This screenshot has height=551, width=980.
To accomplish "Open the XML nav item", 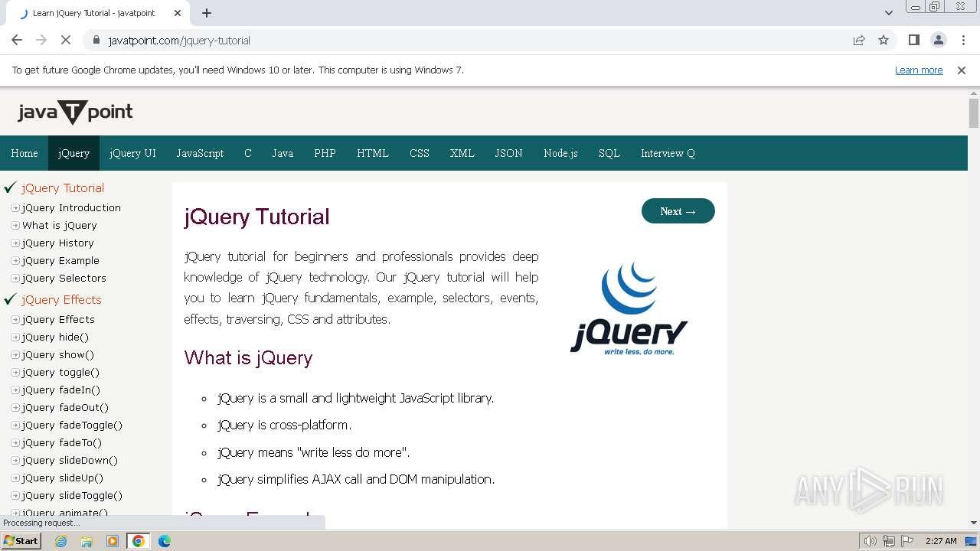I will [x=462, y=153].
